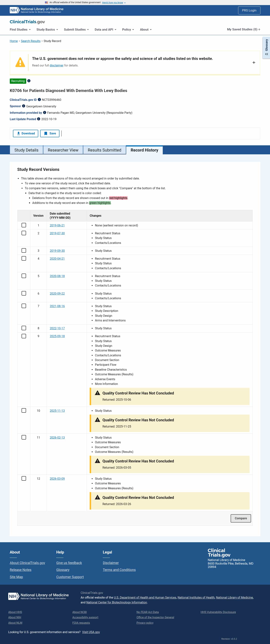Screen dimensions: 270x644
Task: Open My Saved Studies link
Action: click(244, 29)
